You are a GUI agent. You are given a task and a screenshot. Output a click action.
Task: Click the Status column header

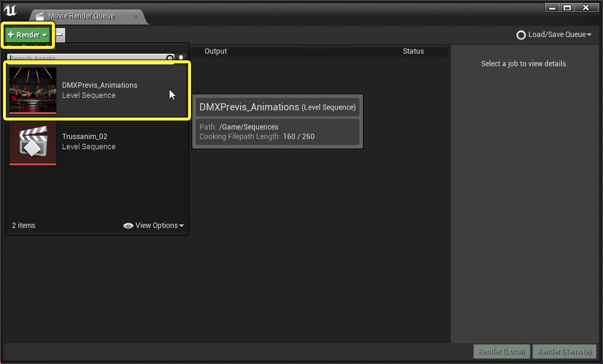[413, 51]
